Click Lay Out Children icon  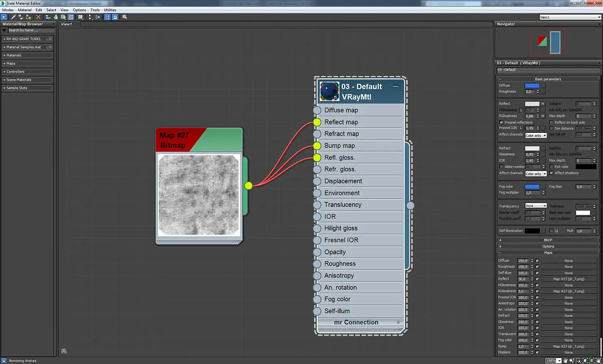(97, 17)
